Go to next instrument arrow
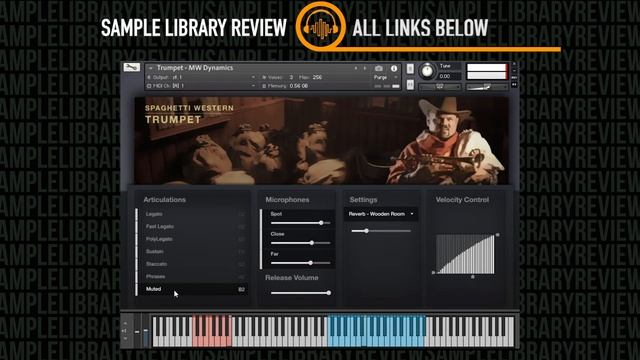 pyautogui.click(x=365, y=69)
